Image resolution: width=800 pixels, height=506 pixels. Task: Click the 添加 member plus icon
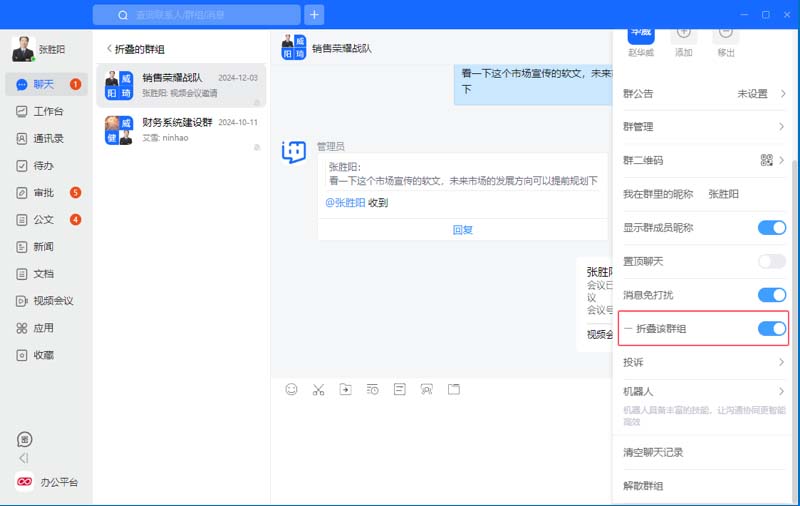click(683, 32)
